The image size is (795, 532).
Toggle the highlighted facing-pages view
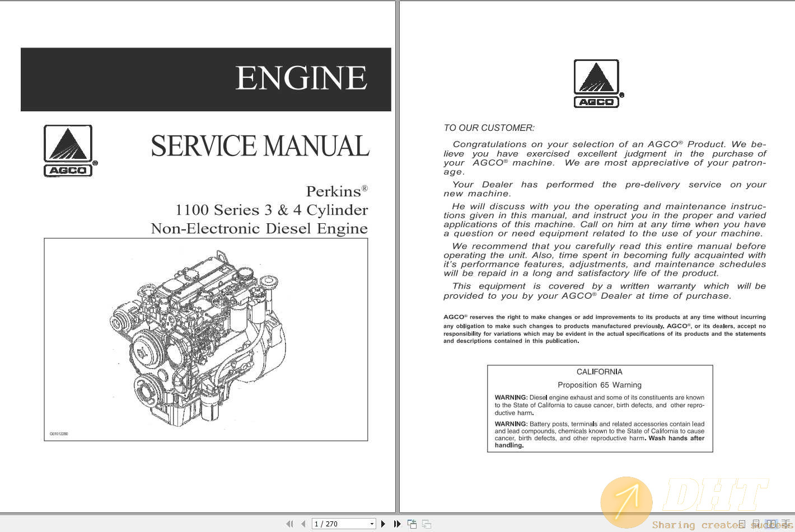pos(771,524)
